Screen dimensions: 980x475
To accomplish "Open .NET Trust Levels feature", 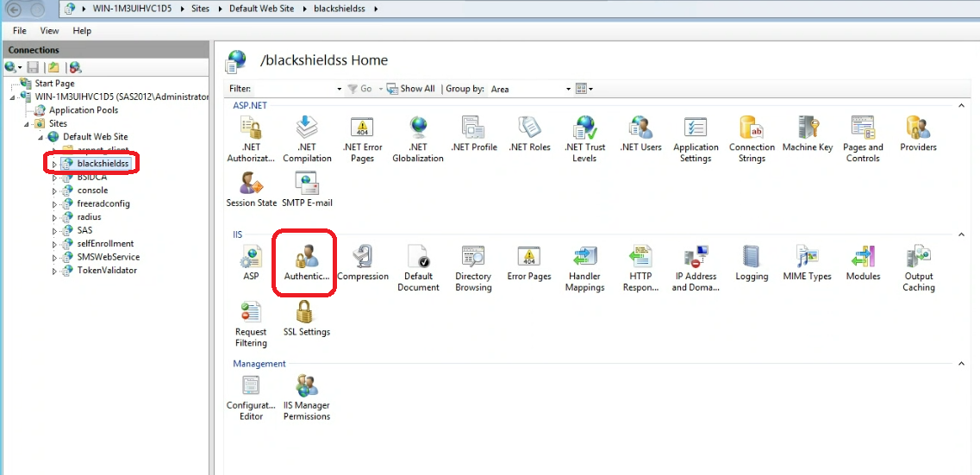I will pos(585,140).
